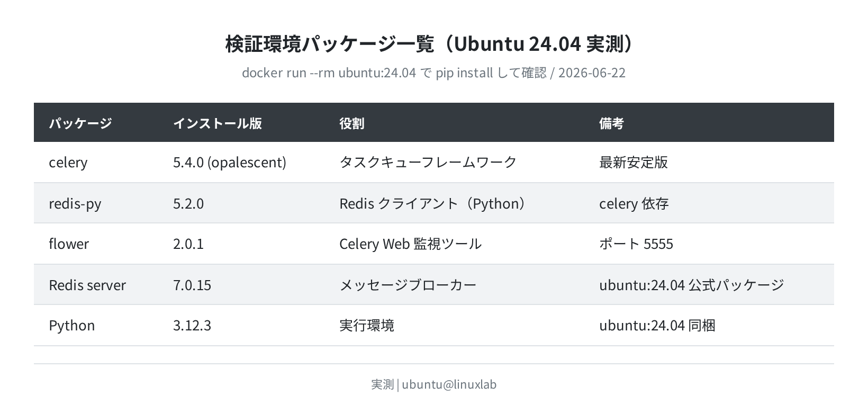The image size is (868, 413).
Task: Click the 3.12.3 version cell
Action: (x=192, y=325)
